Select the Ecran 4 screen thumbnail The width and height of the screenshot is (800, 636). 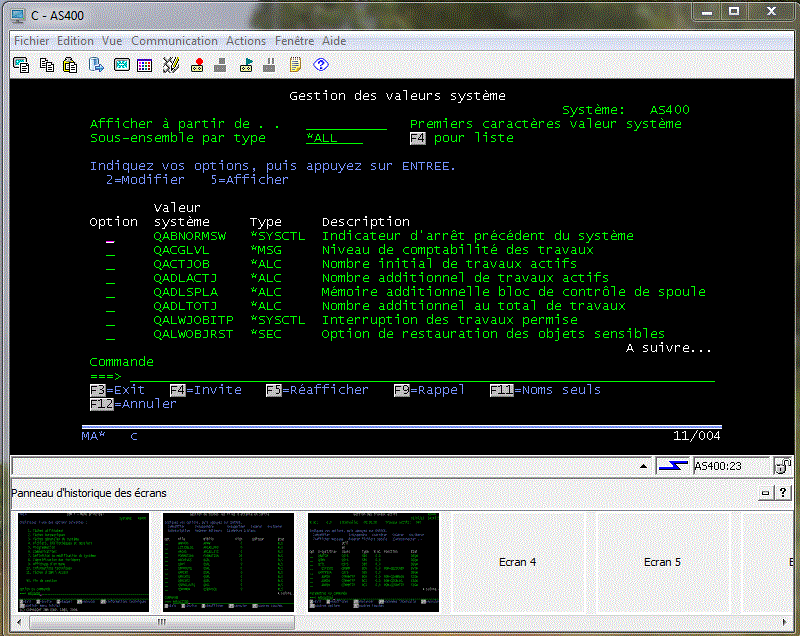[517, 562]
